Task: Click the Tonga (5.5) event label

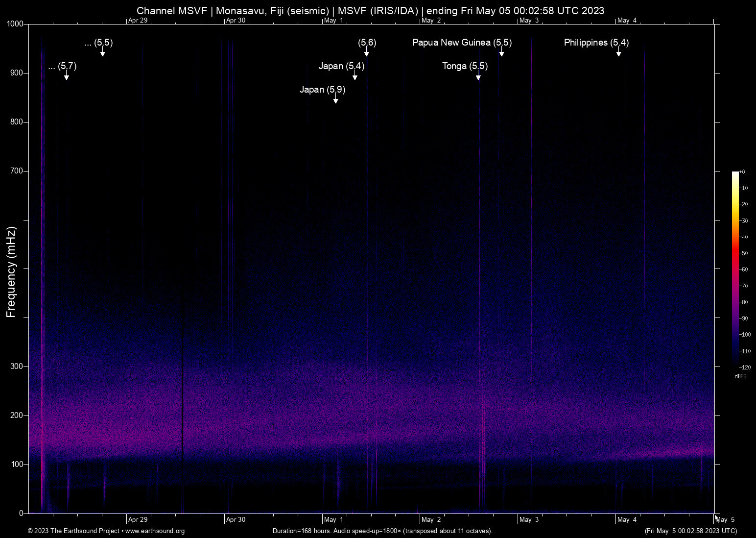Action: [465, 66]
